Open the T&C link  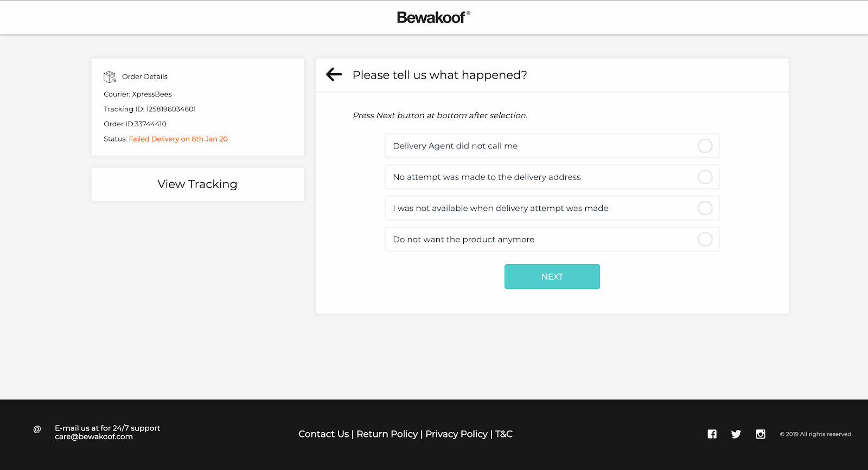click(x=504, y=434)
